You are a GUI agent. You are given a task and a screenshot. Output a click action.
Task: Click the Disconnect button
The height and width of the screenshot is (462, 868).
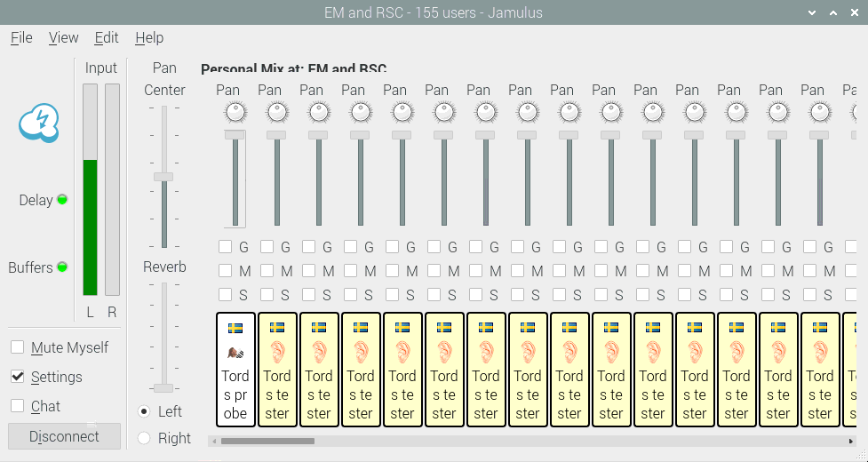(x=64, y=436)
